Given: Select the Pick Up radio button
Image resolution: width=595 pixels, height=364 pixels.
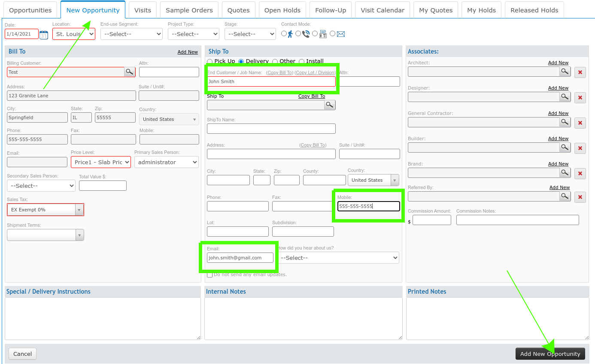Looking at the screenshot, I should 211,61.
